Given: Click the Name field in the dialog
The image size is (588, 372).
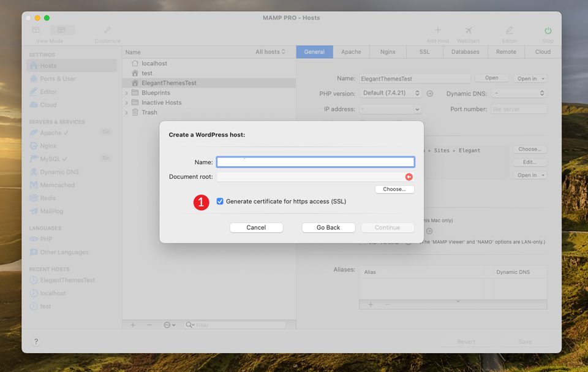Looking at the screenshot, I should click(x=315, y=161).
